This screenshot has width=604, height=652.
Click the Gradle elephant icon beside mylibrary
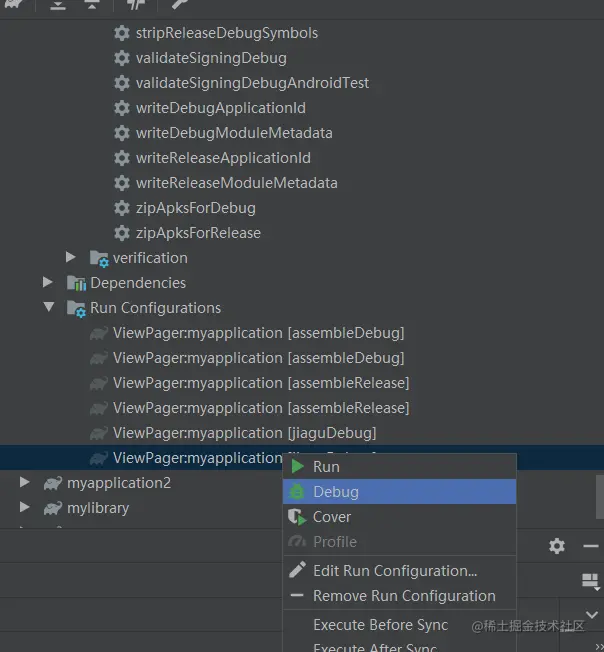(x=51, y=508)
